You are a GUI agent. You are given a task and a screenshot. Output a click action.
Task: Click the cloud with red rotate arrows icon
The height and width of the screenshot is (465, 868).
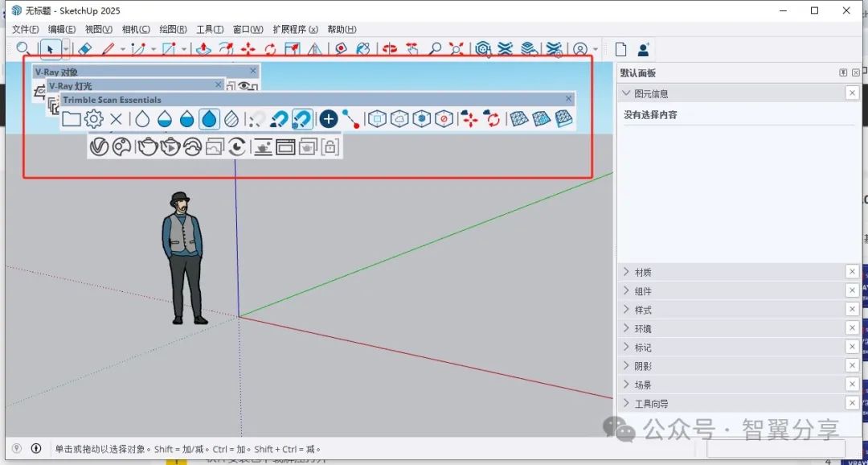coord(492,118)
